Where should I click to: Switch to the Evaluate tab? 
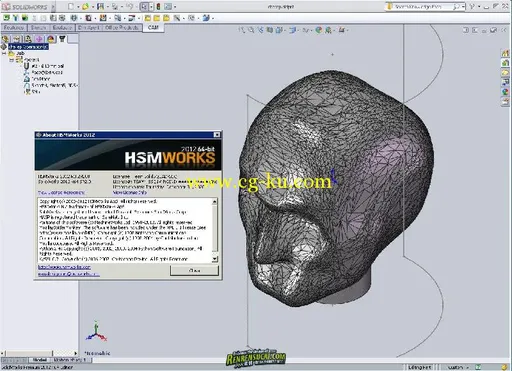pyautogui.click(x=63, y=28)
